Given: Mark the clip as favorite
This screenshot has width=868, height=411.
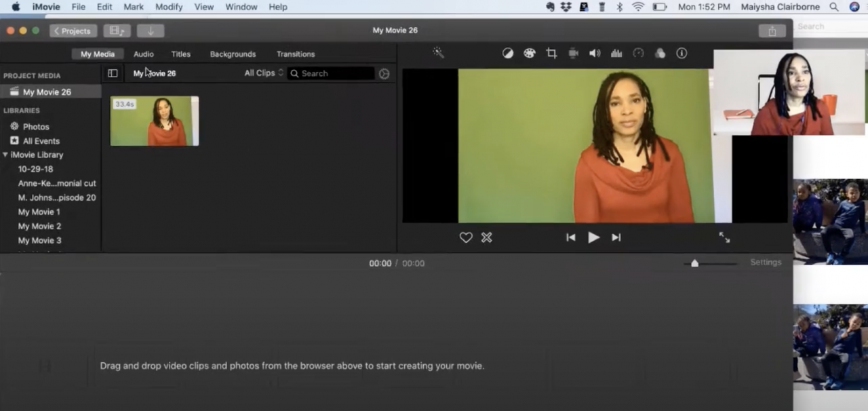Looking at the screenshot, I should point(466,237).
